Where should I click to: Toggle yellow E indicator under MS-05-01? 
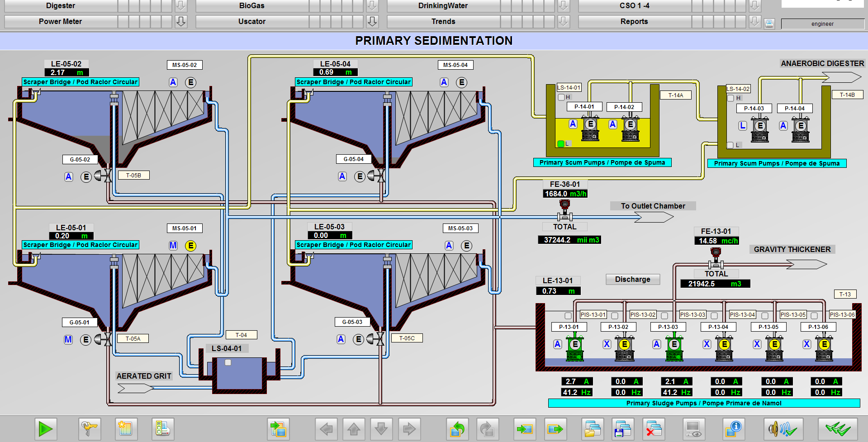click(191, 246)
